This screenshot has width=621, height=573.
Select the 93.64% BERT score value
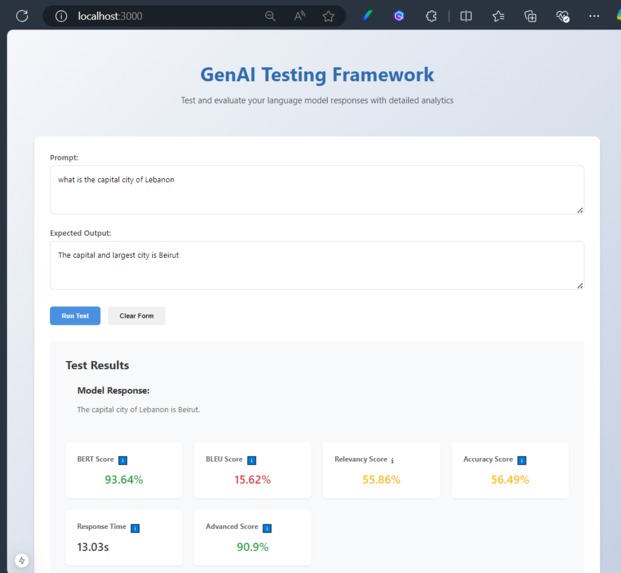[124, 480]
